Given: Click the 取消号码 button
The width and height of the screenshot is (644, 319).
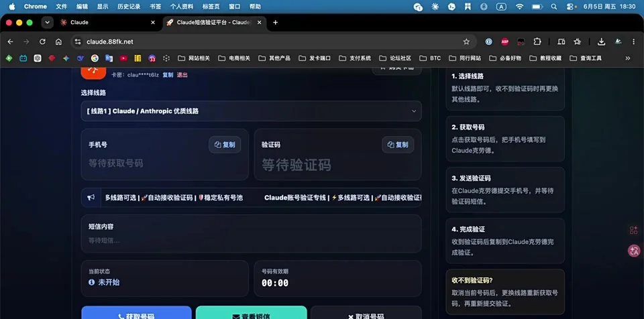Looking at the screenshot, I should click(366, 313).
